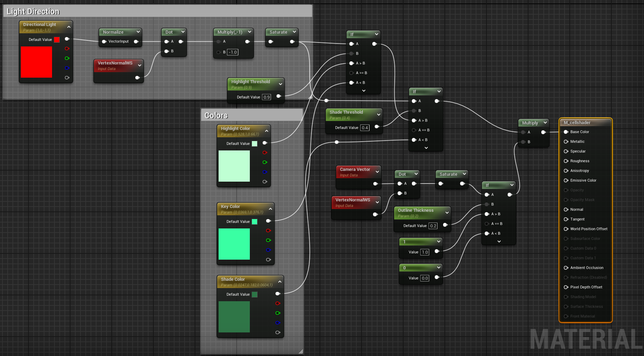
Task: Click the top If node A > B pin
Action: pyautogui.click(x=351, y=63)
